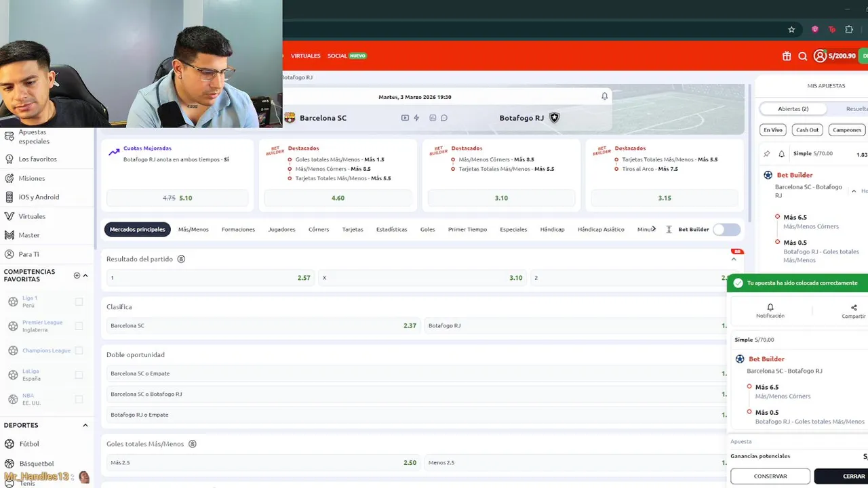Open the VIRTUALES top menu item
Image resolution: width=868 pixels, height=488 pixels.
tap(305, 56)
